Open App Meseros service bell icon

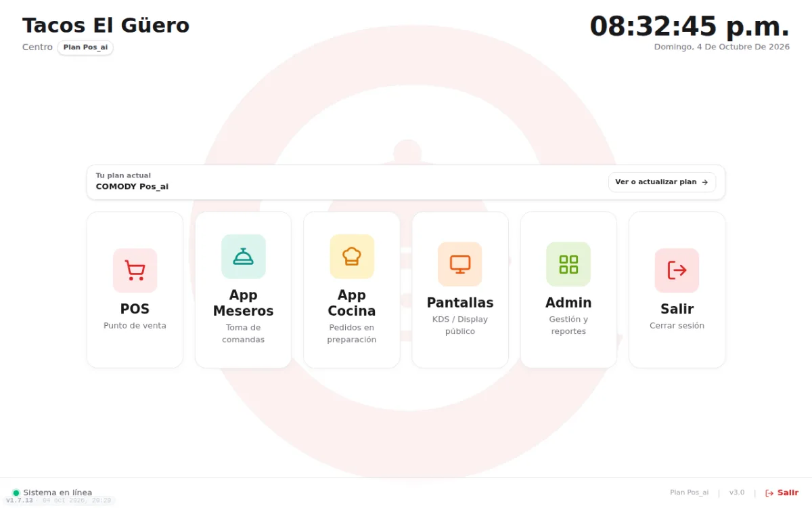[244, 257]
